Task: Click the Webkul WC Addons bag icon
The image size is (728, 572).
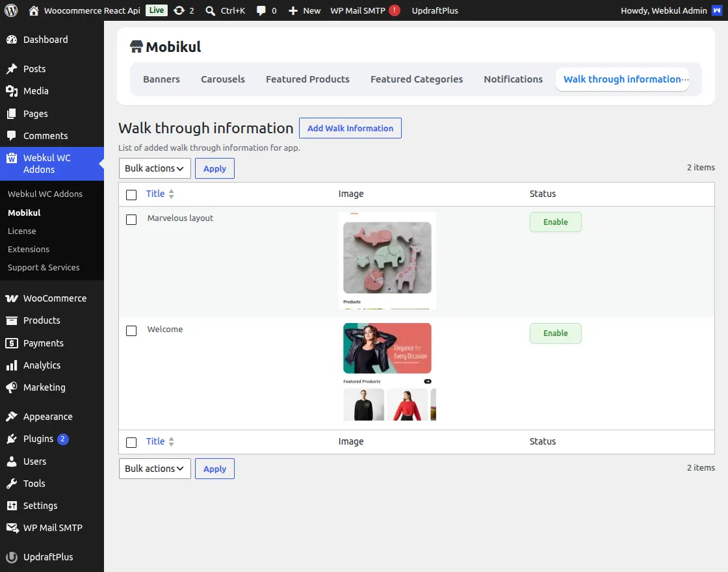Action: 12,159
